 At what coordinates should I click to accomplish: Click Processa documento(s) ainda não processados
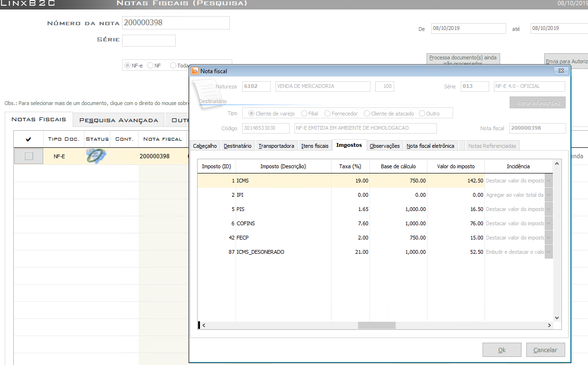[x=463, y=59]
